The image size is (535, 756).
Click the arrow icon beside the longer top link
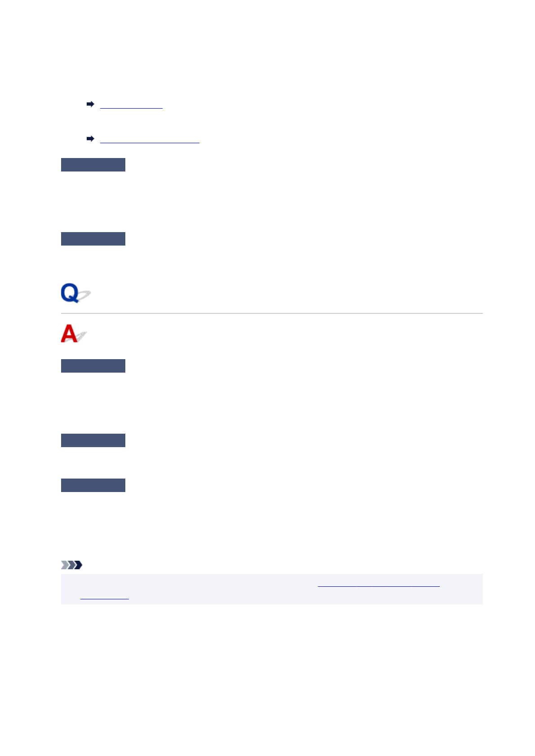click(90, 139)
